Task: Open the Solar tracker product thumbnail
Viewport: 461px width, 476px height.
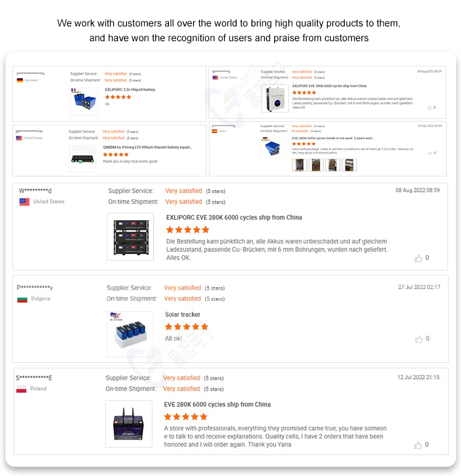Action: coord(130,333)
